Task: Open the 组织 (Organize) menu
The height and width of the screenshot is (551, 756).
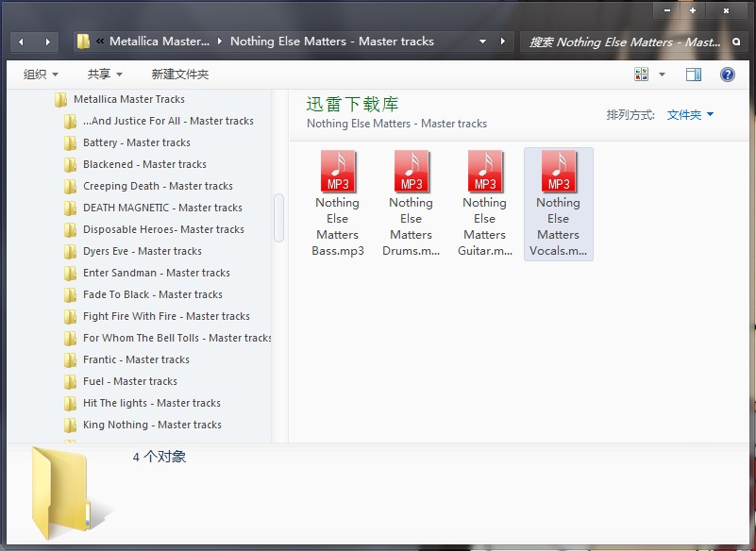Action: (41, 75)
